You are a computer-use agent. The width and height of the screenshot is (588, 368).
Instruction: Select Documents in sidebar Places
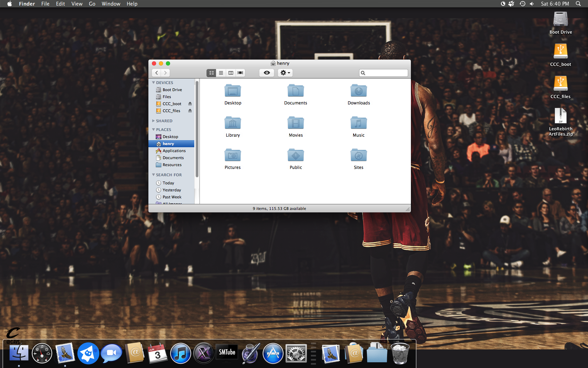(x=171, y=158)
